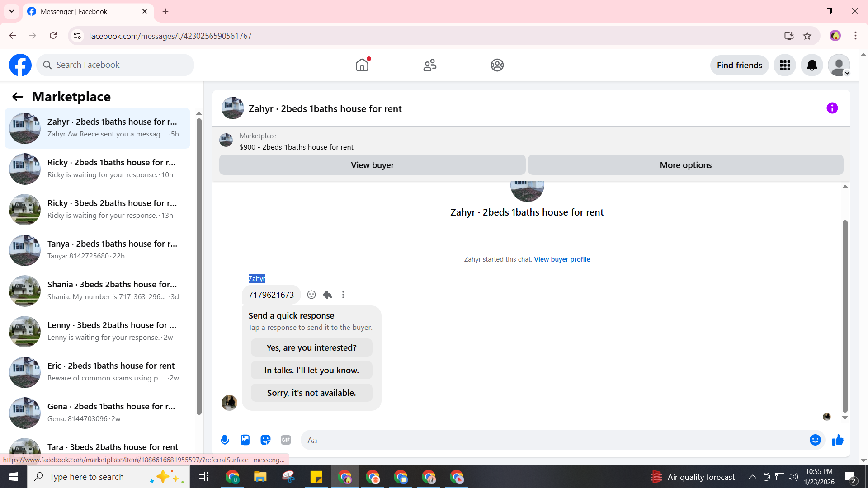
Task: React to message with emoji icon
Action: click(311, 295)
